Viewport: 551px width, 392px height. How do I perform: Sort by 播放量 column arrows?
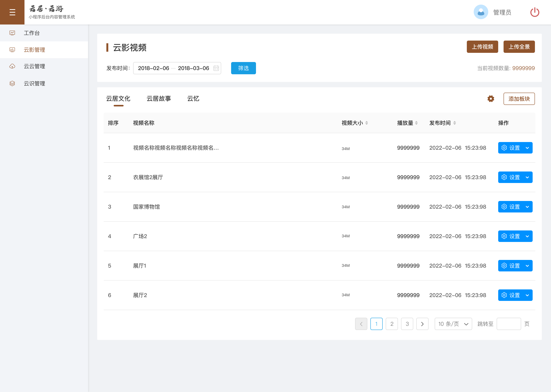pyautogui.click(x=416, y=123)
